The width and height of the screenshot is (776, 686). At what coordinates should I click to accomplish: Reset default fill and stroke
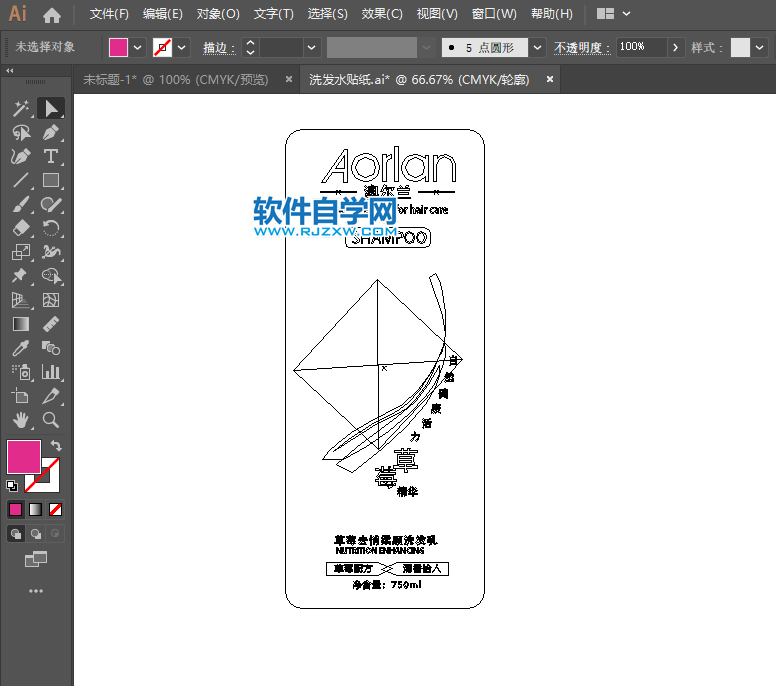coord(12,486)
